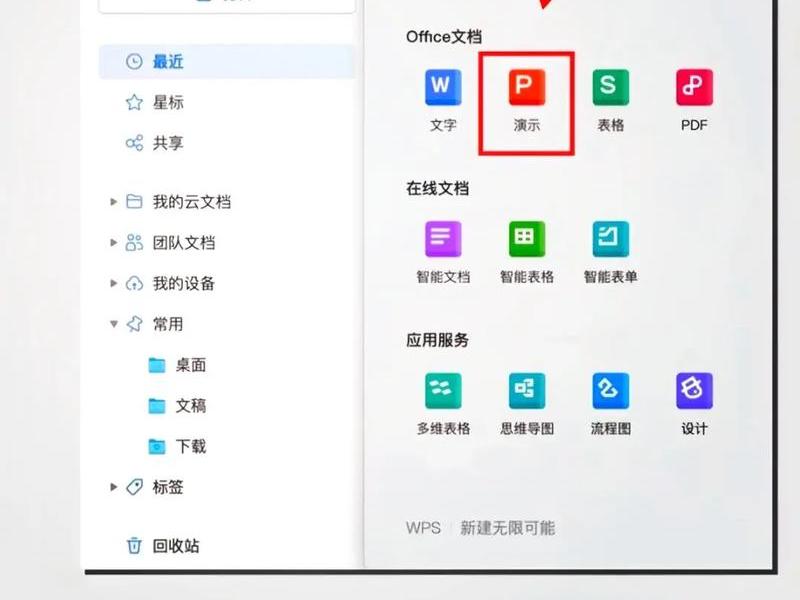
Task: Open the 文稿 folder label
Action: [x=191, y=406]
